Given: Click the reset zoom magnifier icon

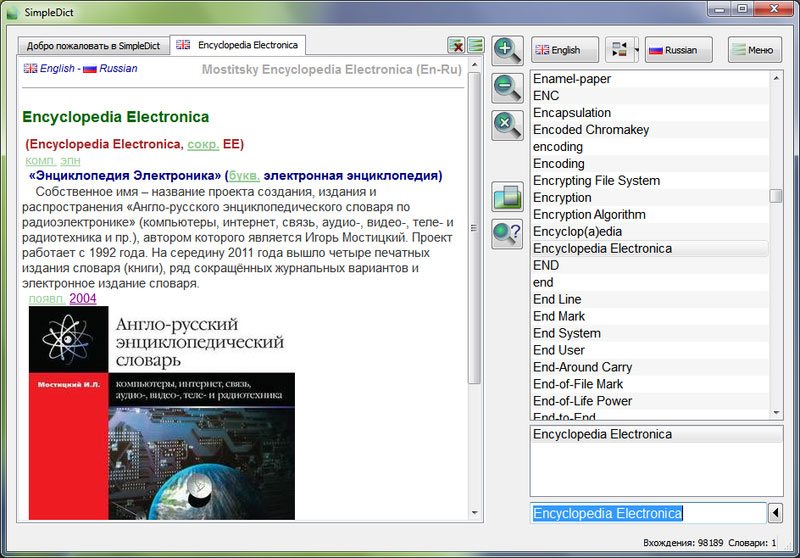Looking at the screenshot, I should tap(508, 124).
